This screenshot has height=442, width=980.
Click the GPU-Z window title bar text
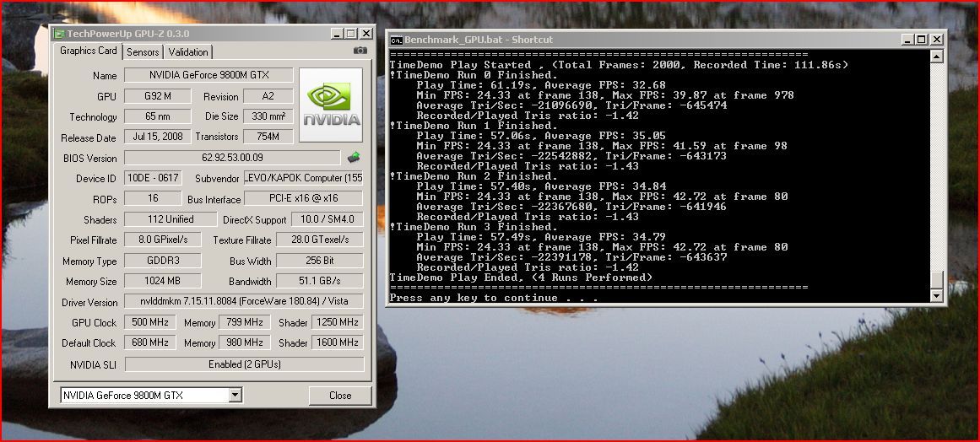[128, 34]
